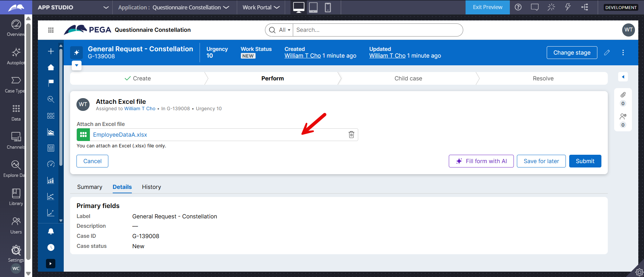Image resolution: width=644 pixels, height=277 pixels.
Task: Open the gear icon at bottom-right corner
Action: point(639,272)
